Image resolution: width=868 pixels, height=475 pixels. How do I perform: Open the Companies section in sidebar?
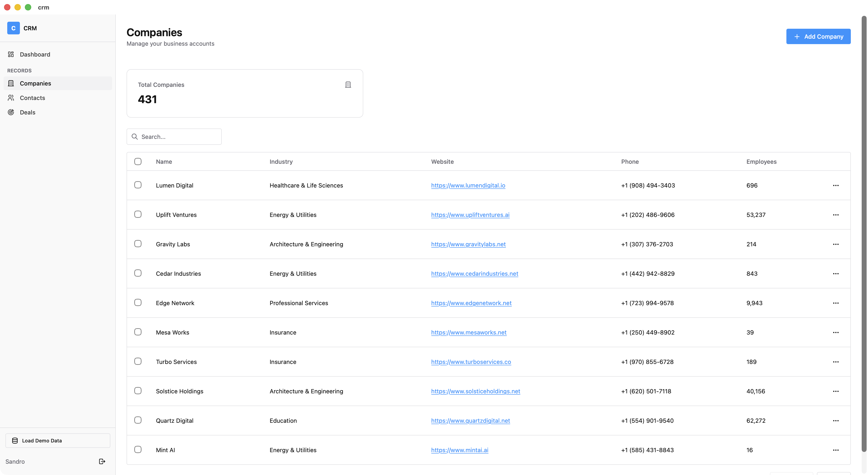tap(35, 83)
